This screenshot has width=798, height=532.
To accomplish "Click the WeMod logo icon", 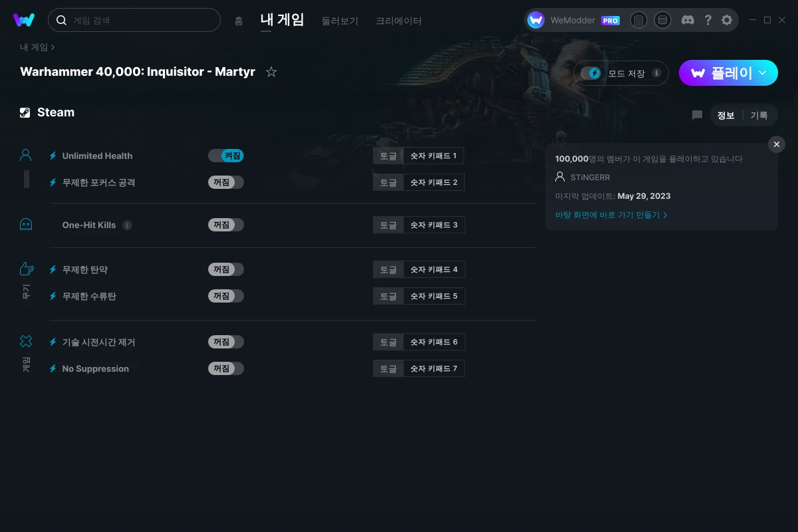I will (x=24, y=20).
